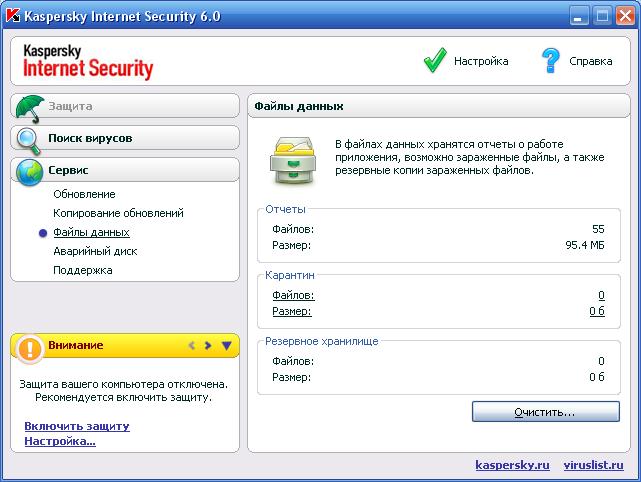The height and width of the screenshot is (482, 641).
Task: Click the Kaspersky K logo in title bar
Action: point(13,16)
